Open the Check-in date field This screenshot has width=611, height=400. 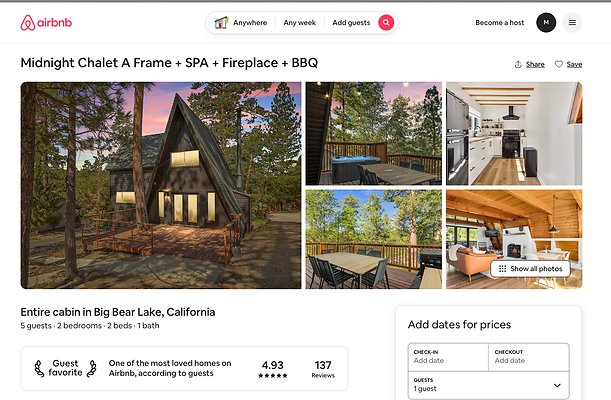(x=448, y=356)
